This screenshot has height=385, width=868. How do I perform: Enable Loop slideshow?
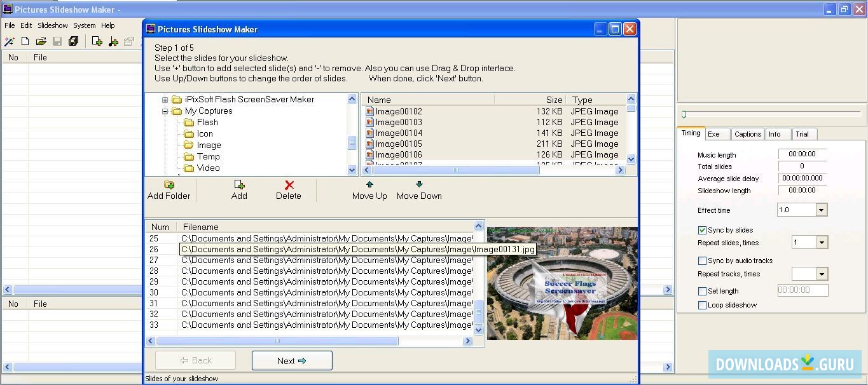[702, 305]
